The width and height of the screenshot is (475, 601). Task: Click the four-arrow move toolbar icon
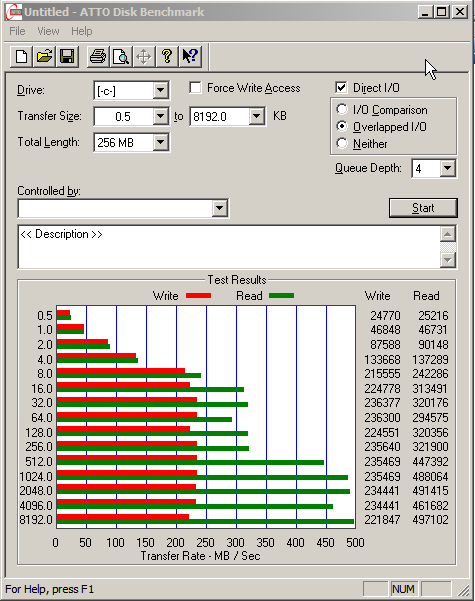tap(144, 57)
